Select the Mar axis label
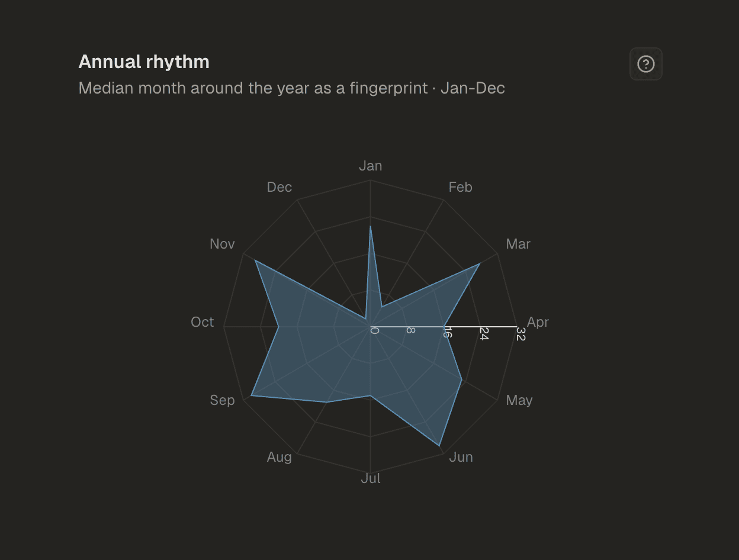739x560 pixels. tap(518, 244)
